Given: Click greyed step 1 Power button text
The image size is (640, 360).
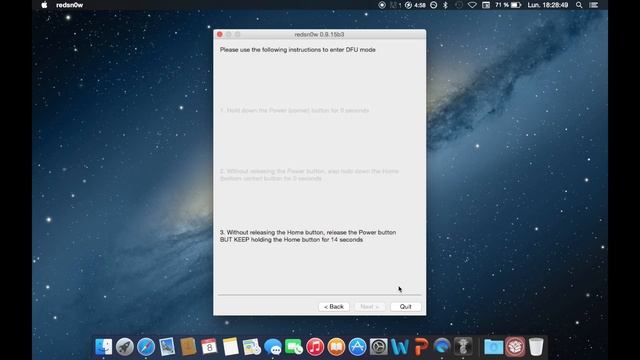Looking at the screenshot, I should 294,110.
